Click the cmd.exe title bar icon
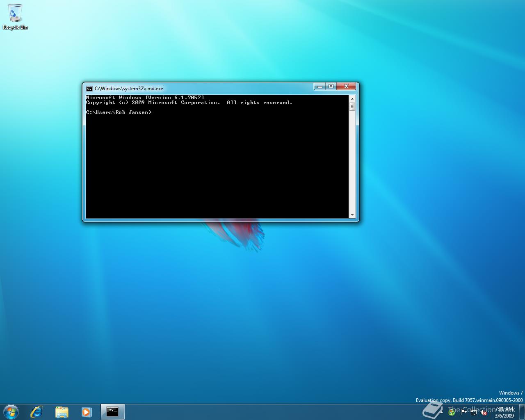Viewport: 525px width, 420px height. point(89,89)
